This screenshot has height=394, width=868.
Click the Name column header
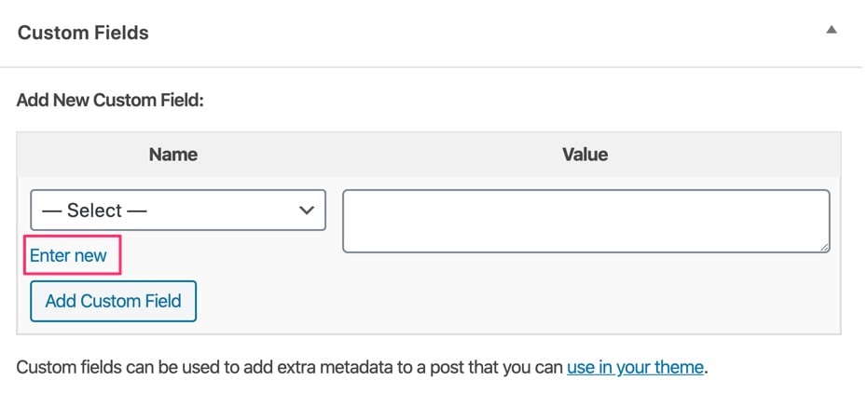coord(173,154)
